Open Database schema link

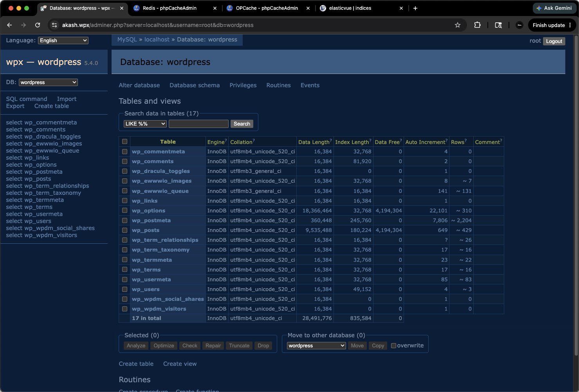click(x=195, y=85)
